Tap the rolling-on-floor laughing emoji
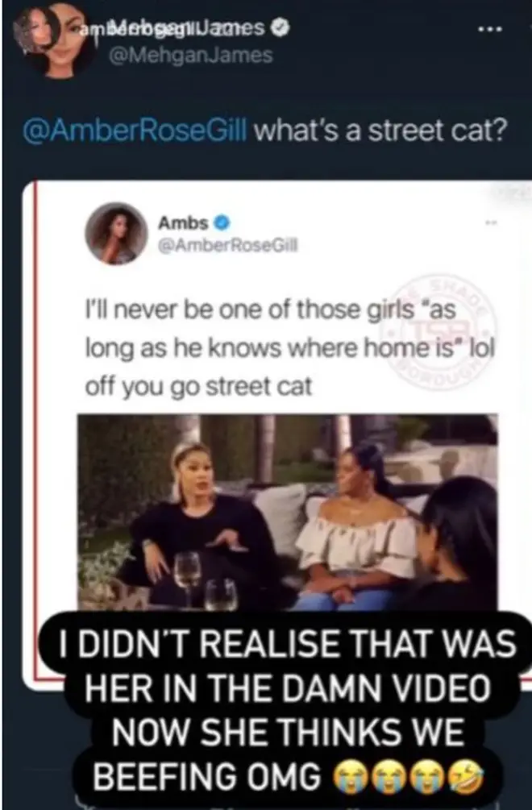532x810 pixels. point(467,776)
